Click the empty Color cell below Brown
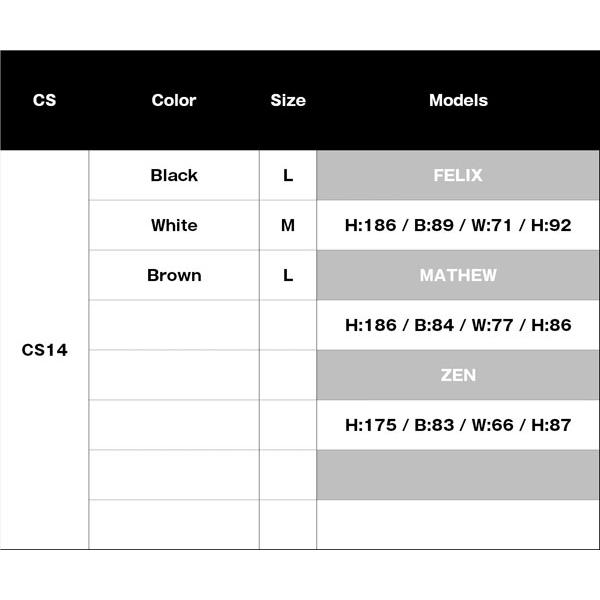 pos(174,325)
